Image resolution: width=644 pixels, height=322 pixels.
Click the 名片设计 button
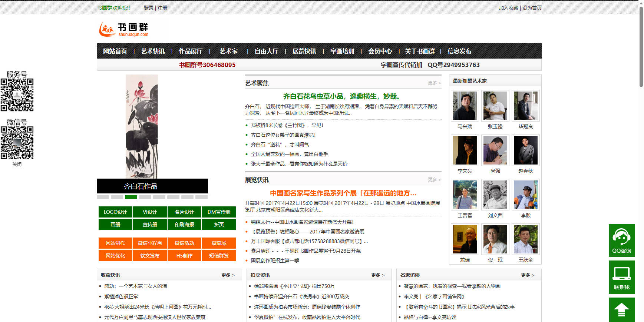tap(184, 212)
